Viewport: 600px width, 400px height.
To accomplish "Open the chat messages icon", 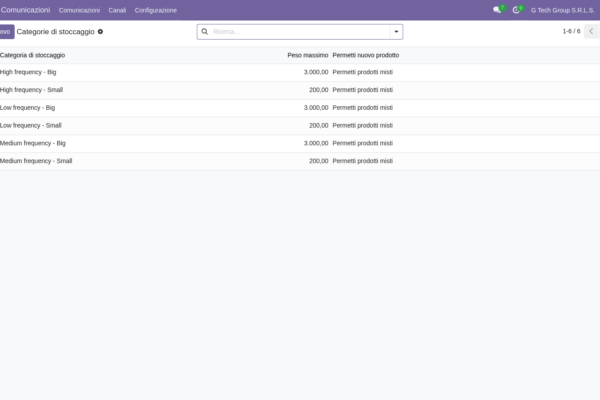I will tap(499, 10).
